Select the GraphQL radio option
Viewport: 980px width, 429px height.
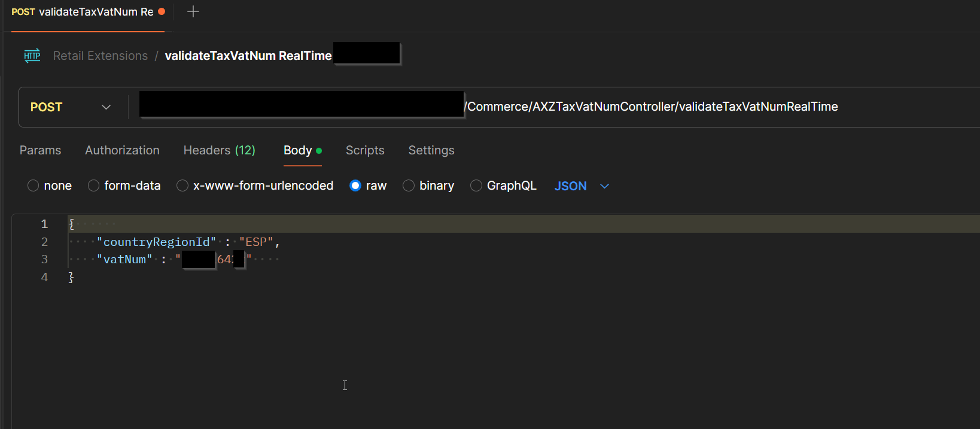476,185
